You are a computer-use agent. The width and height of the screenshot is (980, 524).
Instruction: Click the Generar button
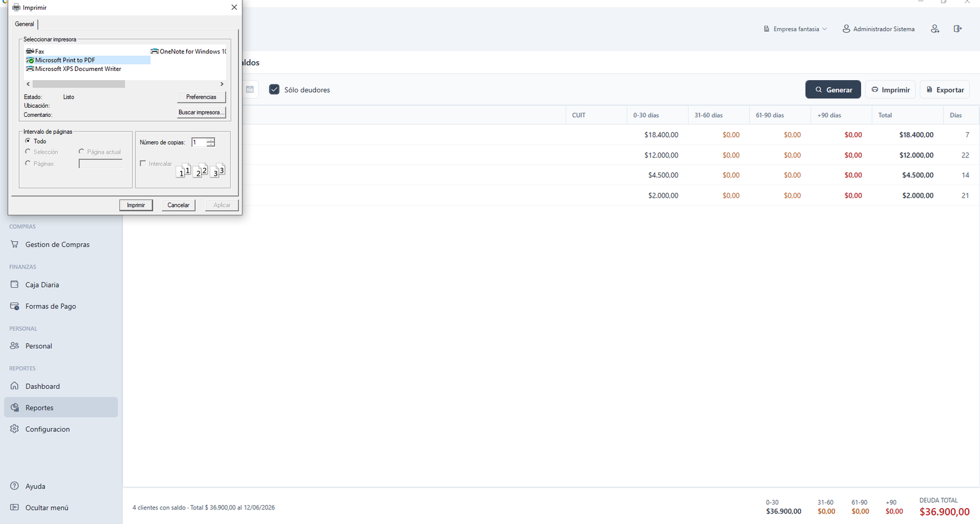tap(833, 89)
